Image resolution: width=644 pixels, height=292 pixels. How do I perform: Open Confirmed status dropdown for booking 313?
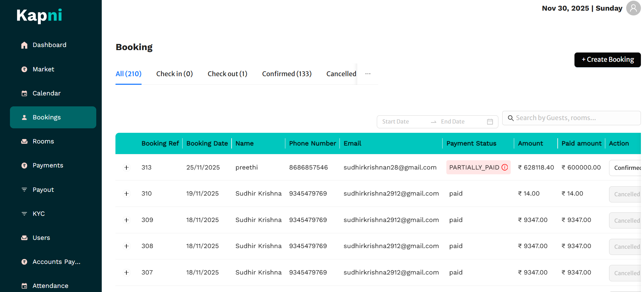coord(626,168)
